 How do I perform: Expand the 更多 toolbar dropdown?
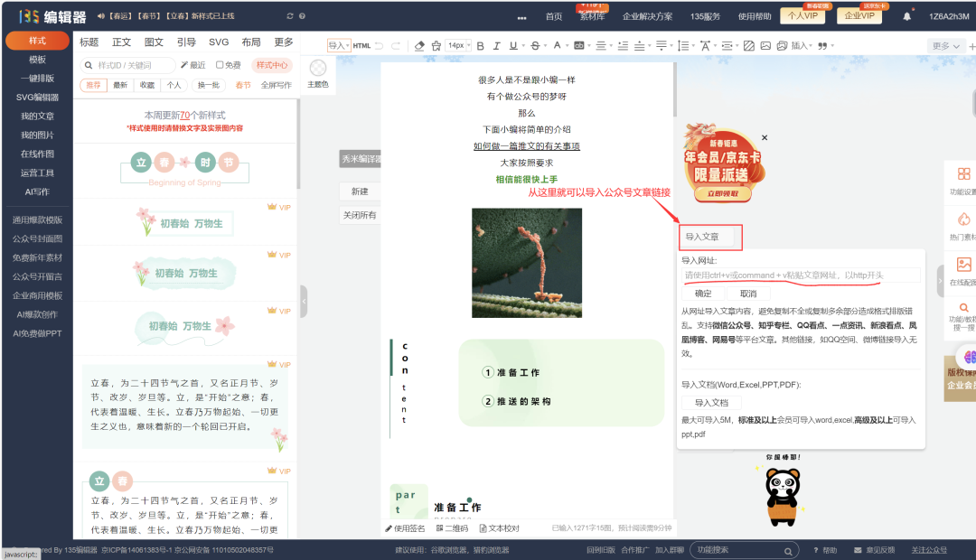click(x=946, y=46)
